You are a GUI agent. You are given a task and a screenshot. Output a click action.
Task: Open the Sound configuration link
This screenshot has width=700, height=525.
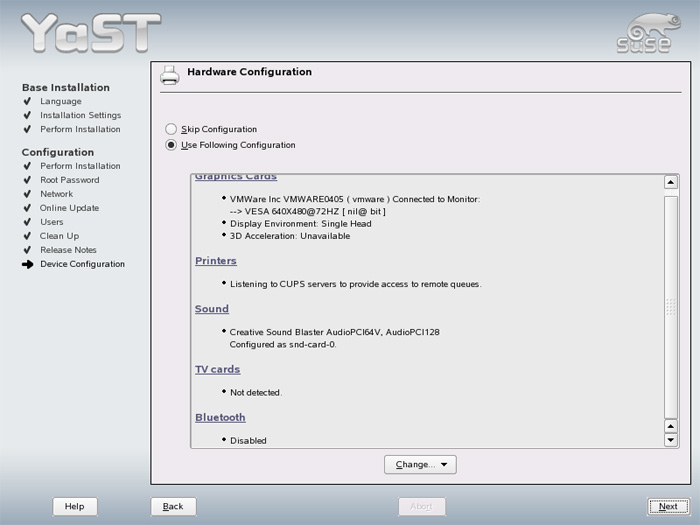click(x=212, y=309)
